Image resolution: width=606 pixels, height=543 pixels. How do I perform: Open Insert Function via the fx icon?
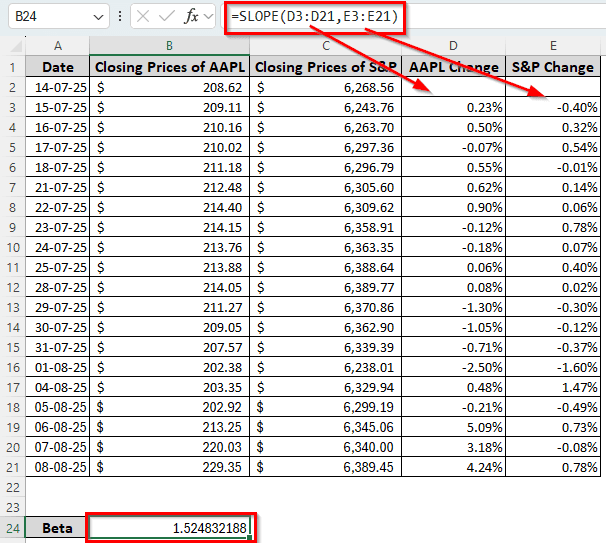(x=191, y=17)
